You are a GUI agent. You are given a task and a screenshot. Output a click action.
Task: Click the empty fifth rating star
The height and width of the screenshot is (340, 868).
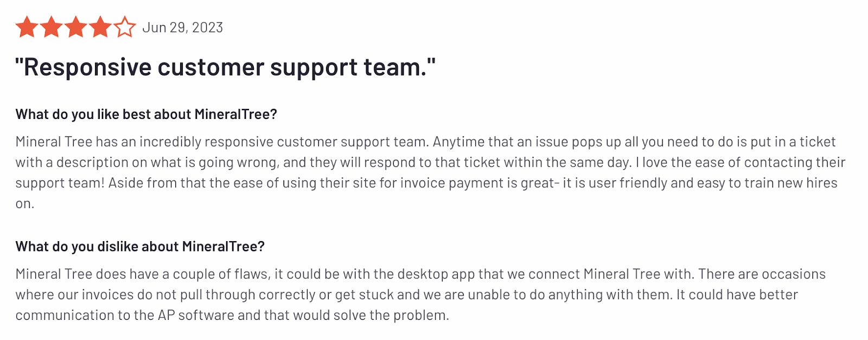[x=125, y=27]
